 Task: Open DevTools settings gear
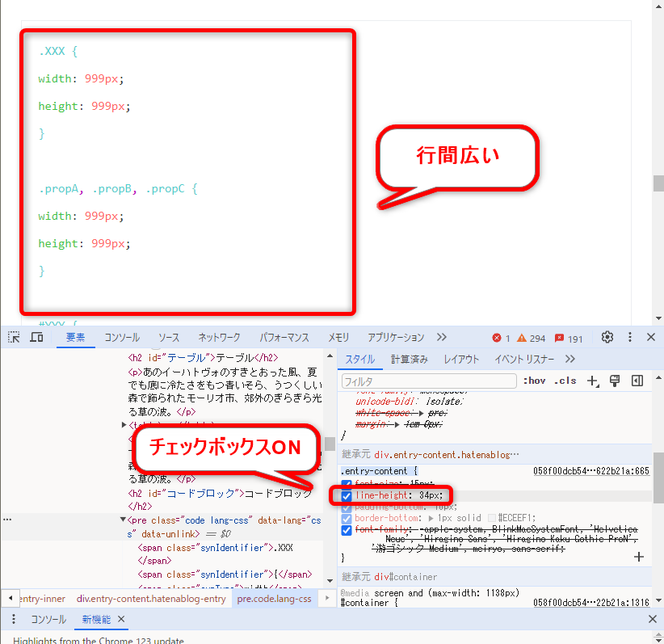[607, 337]
